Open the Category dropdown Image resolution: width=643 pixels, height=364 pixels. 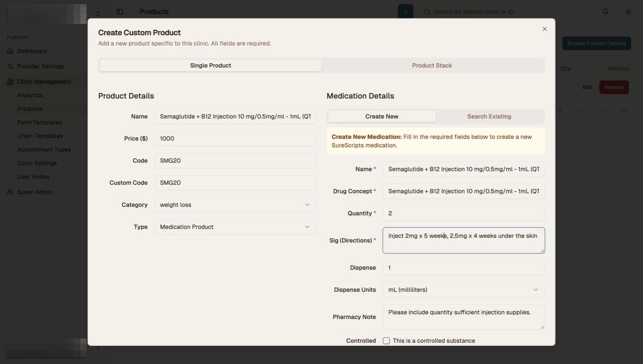235,205
